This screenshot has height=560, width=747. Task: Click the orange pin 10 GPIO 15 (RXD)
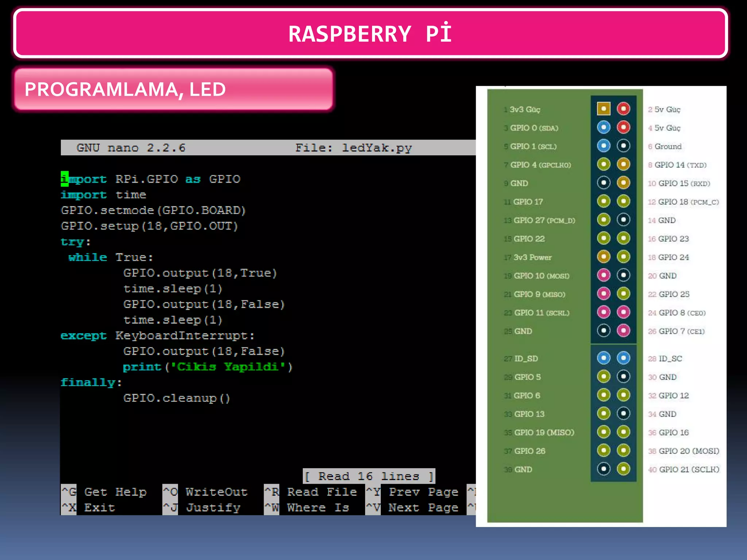tap(623, 183)
